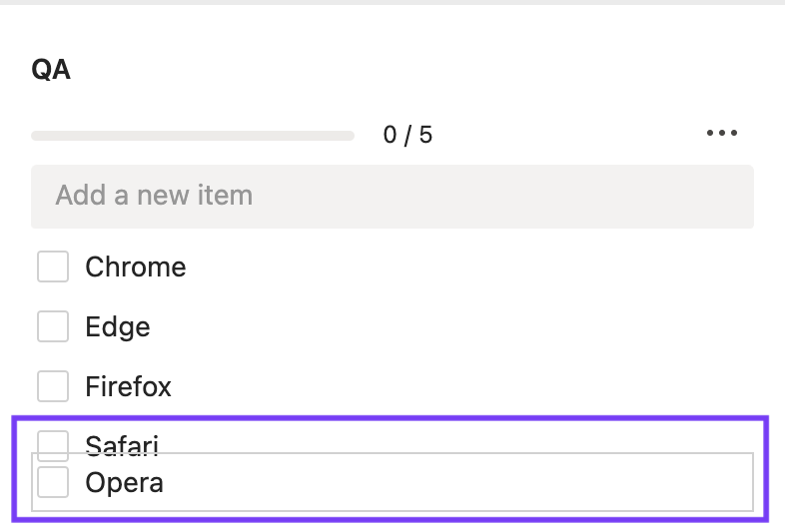Click blank space right of Edge label

[449, 326]
